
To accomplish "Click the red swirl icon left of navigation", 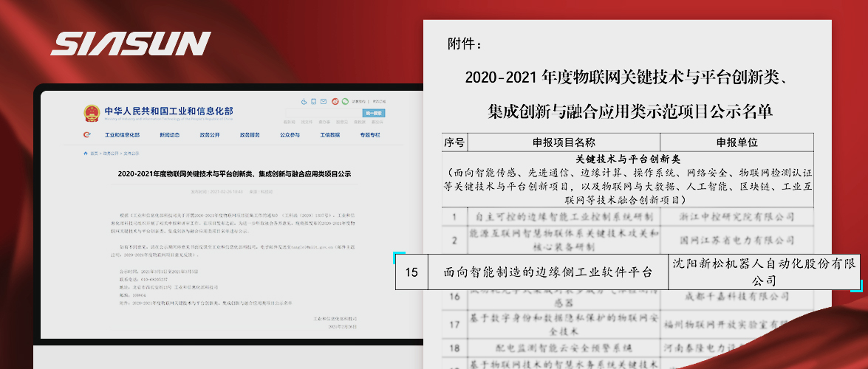I will tap(87, 135).
